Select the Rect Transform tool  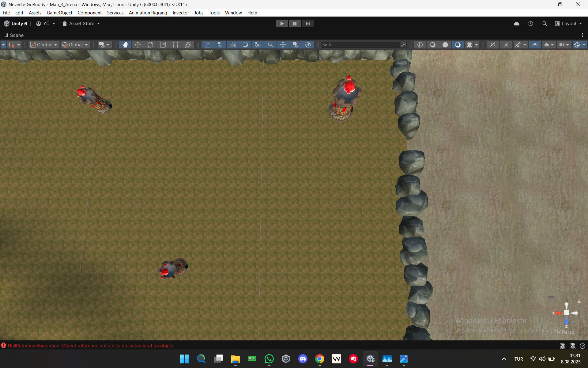click(175, 45)
